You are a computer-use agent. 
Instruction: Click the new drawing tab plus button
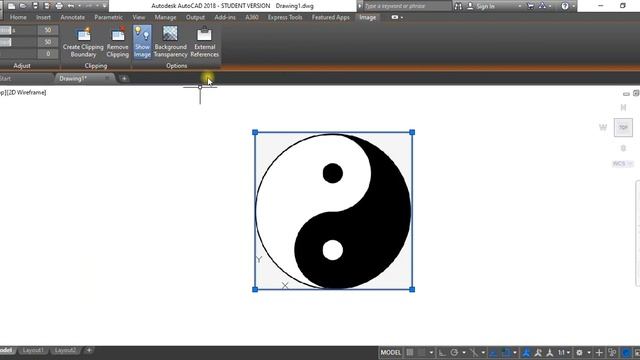click(x=124, y=78)
